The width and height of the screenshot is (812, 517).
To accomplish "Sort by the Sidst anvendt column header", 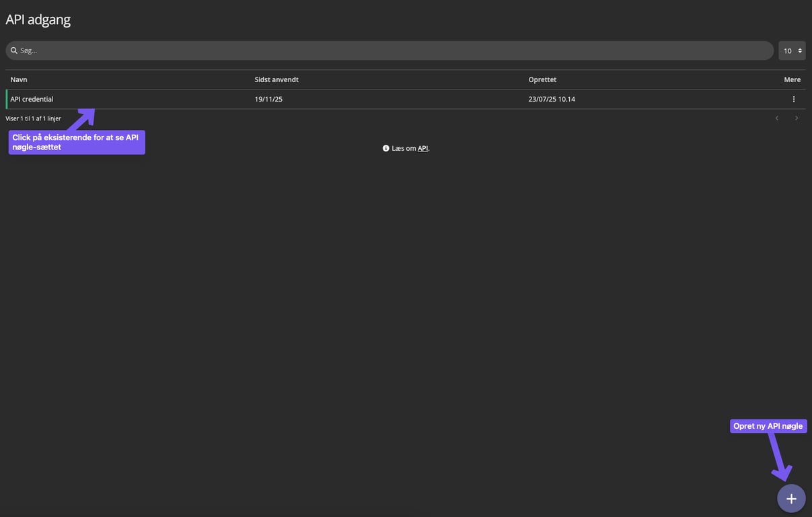I will coord(276,79).
